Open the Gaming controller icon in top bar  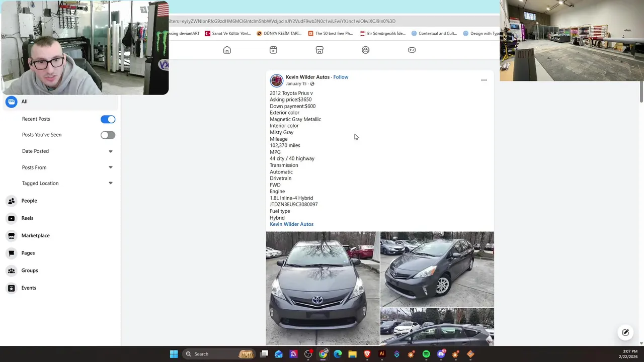(x=412, y=50)
